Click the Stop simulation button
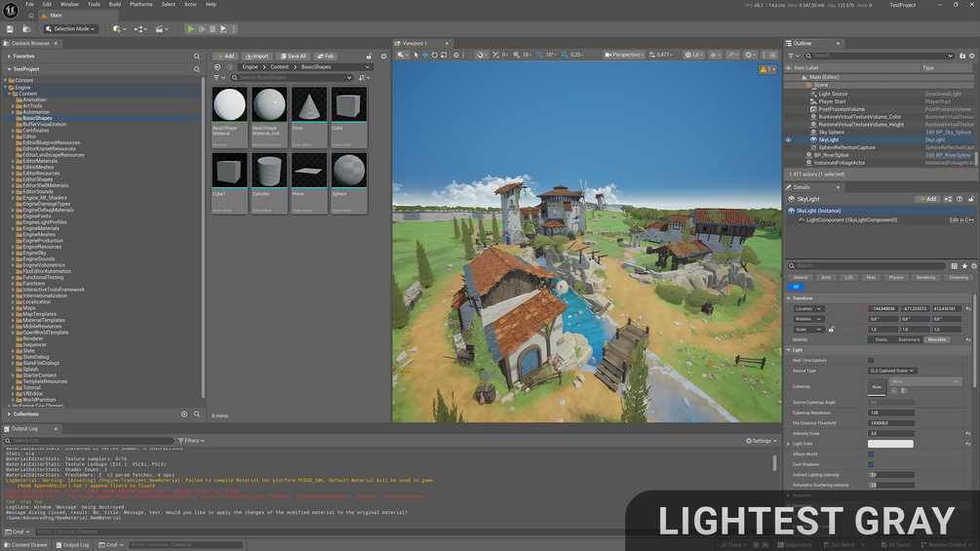The height and width of the screenshot is (551, 980). pyautogui.click(x=213, y=28)
